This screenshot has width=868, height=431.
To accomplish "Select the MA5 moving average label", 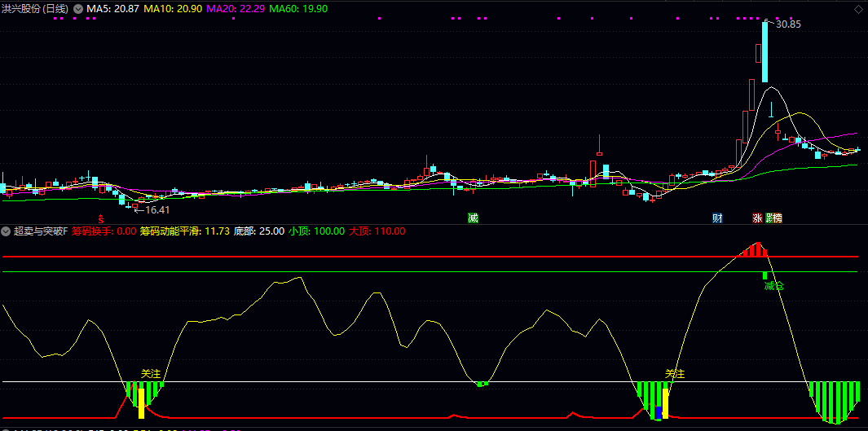I will point(112,9).
